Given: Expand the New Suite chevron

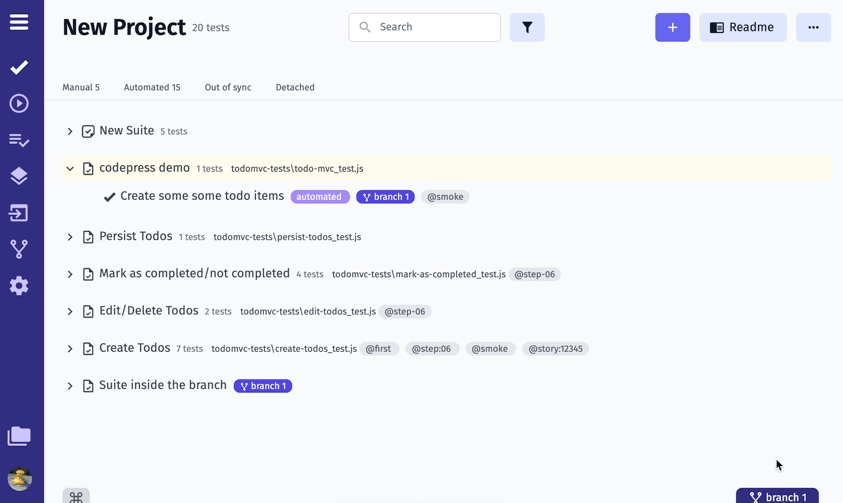Looking at the screenshot, I should coord(70,132).
